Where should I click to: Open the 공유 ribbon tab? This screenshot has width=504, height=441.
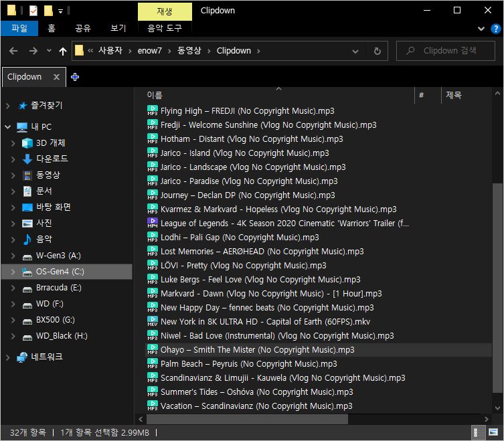[83, 28]
